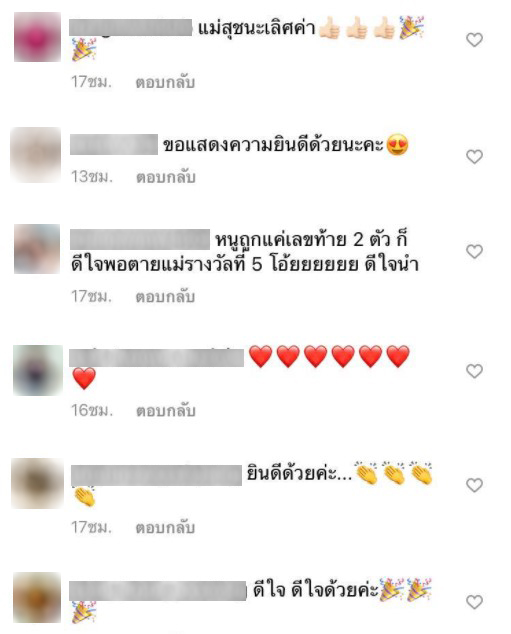Click 'ตอบกลับ' under the 16ชม. hearts comment

(165, 410)
